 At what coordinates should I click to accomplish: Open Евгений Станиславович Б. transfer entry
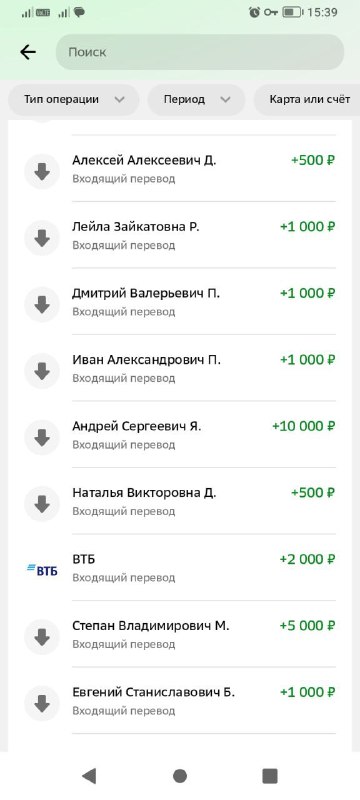180,701
